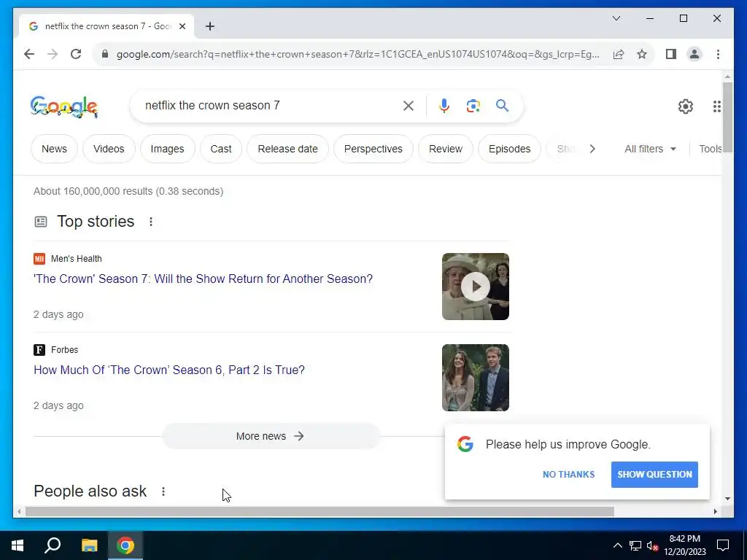Clear the search query with X
The width and height of the screenshot is (747, 560).
pyautogui.click(x=409, y=105)
